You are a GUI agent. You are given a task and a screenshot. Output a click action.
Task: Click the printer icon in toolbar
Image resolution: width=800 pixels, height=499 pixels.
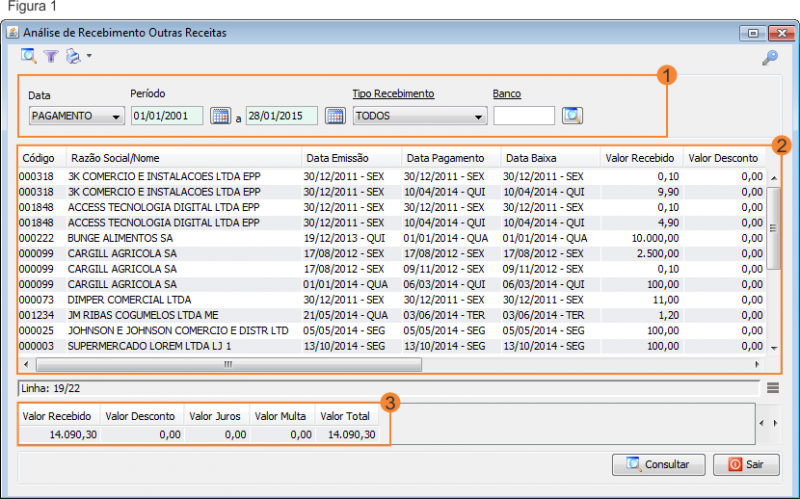pyautogui.click(x=73, y=56)
